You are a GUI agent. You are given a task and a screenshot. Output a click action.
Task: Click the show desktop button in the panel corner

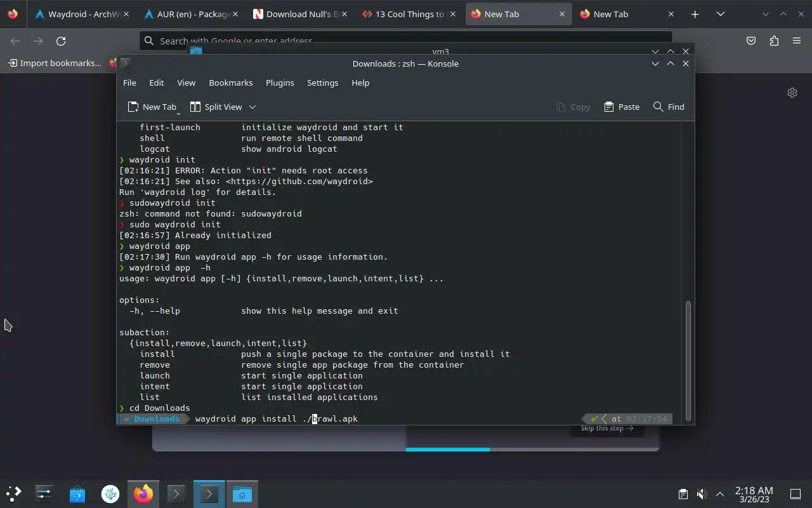pos(796,494)
